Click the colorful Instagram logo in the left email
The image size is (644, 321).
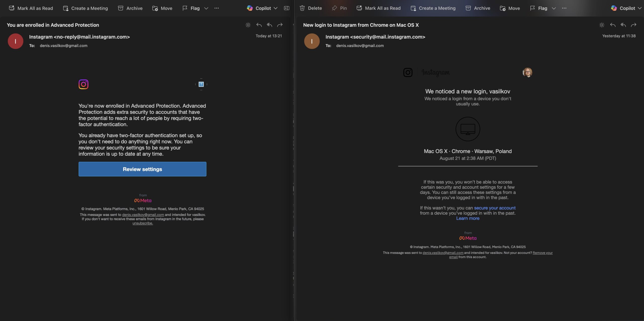click(x=84, y=84)
